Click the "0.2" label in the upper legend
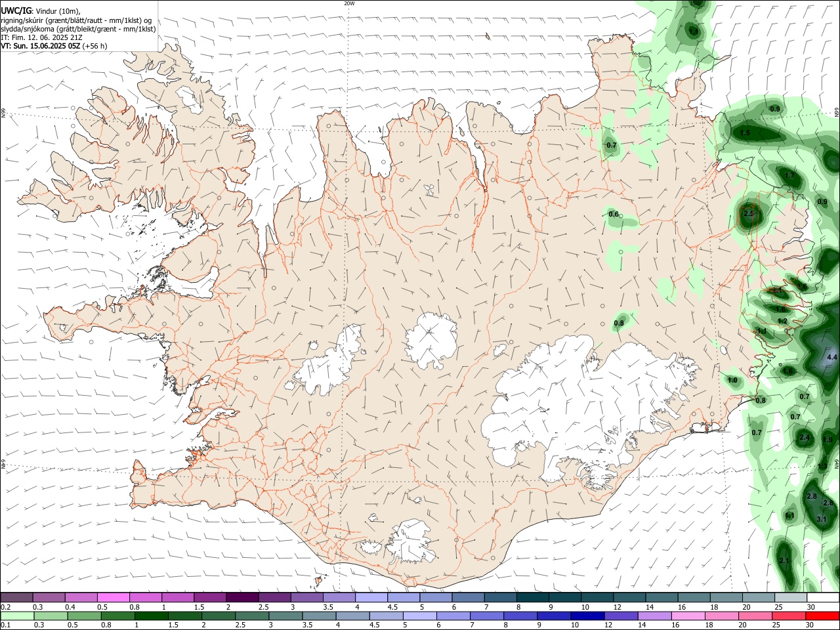Image resolution: width=840 pixels, height=630 pixels. point(5,607)
